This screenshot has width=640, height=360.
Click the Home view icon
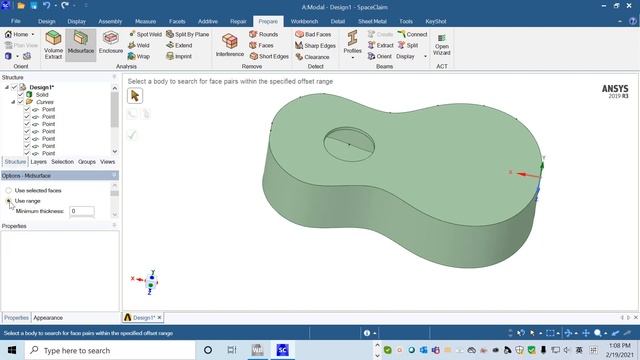coord(8,34)
